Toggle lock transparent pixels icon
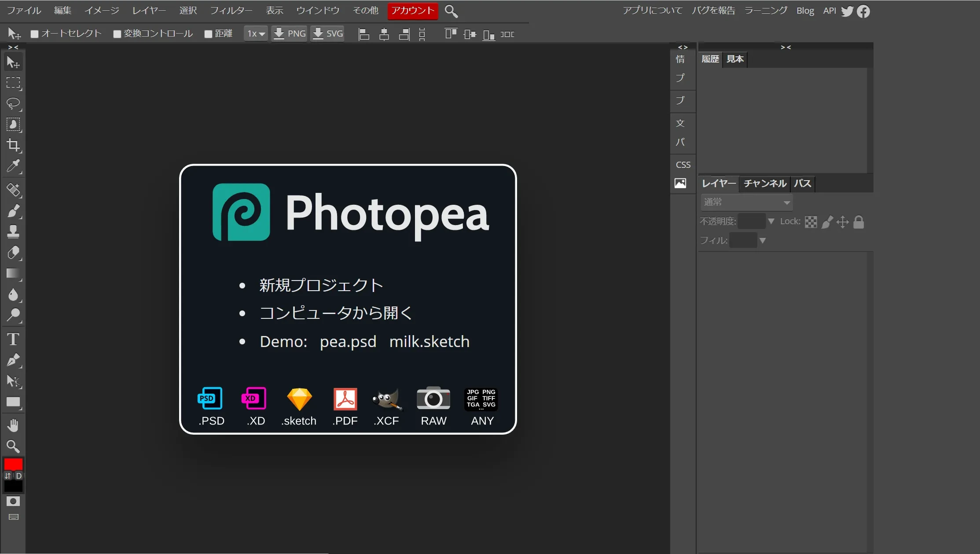The height and width of the screenshot is (554, 980). pyautogui.click(x=811, y=222)
